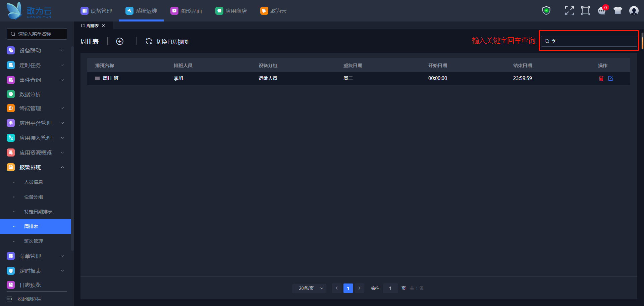Click the 前往 page number input
The image size is (644, 306).
[x=390, y=288]
